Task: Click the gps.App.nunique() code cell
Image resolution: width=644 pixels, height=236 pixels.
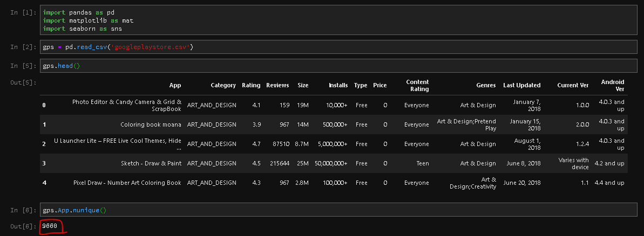Action: (x=338, y=210)
